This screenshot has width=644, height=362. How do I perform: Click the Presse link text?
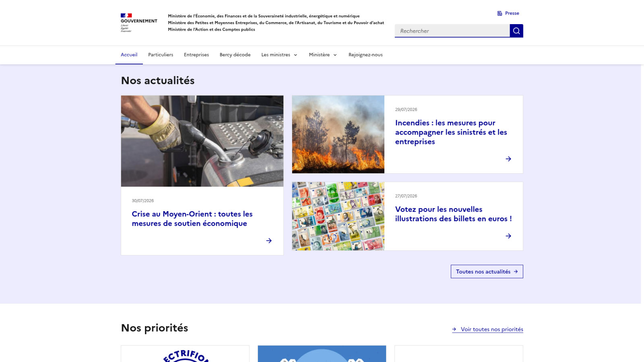512,13
